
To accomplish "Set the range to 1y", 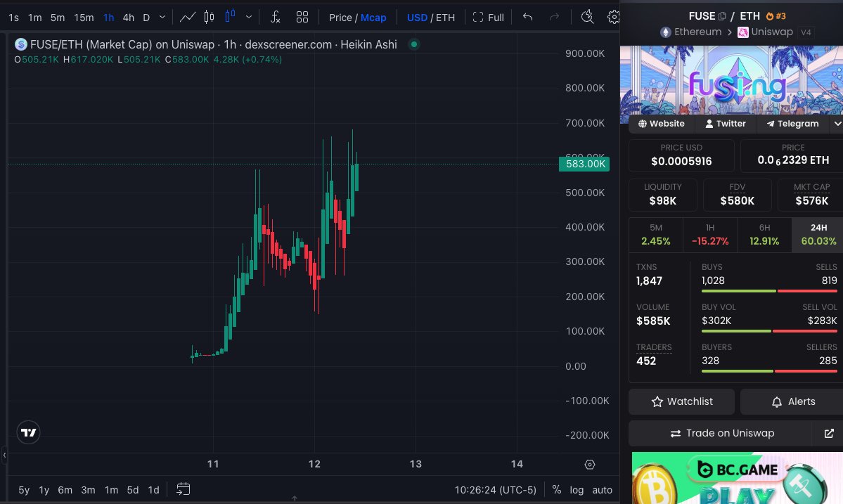I will point(44,490).
